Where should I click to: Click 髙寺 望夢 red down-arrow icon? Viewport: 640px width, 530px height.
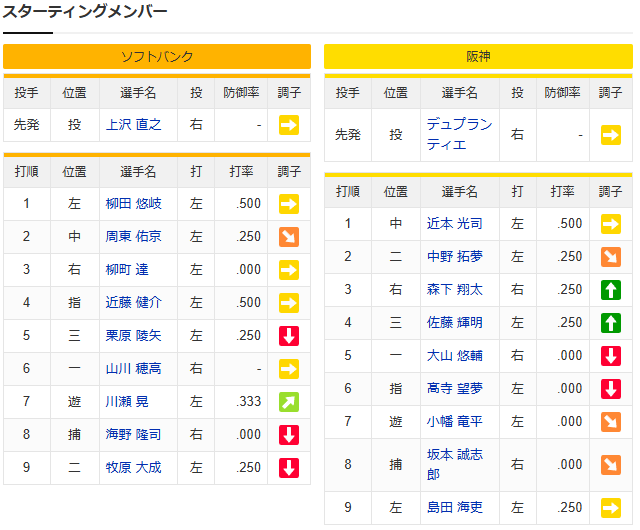click(611, 389)
